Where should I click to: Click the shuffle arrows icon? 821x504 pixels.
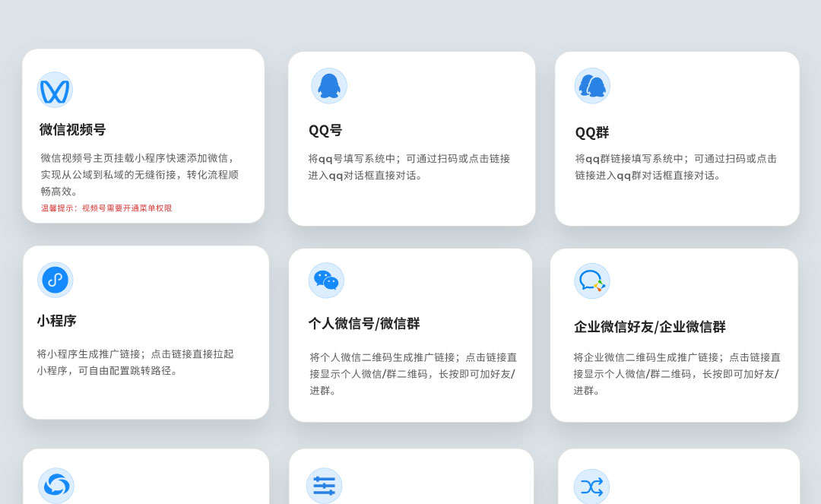click(x=591, y=487)
